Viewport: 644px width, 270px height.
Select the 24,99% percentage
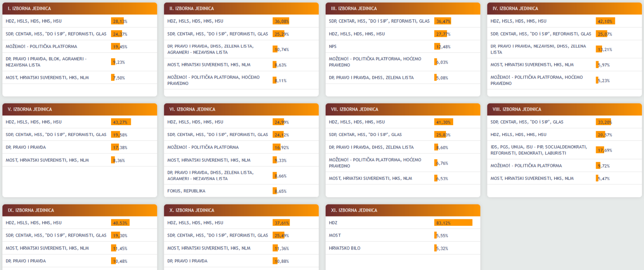coord(282,122)
